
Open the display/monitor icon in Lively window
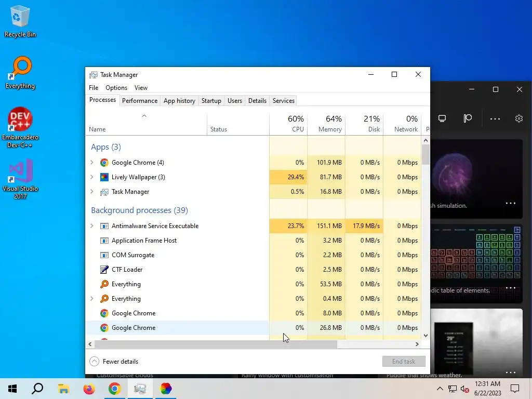coord(442,118)
